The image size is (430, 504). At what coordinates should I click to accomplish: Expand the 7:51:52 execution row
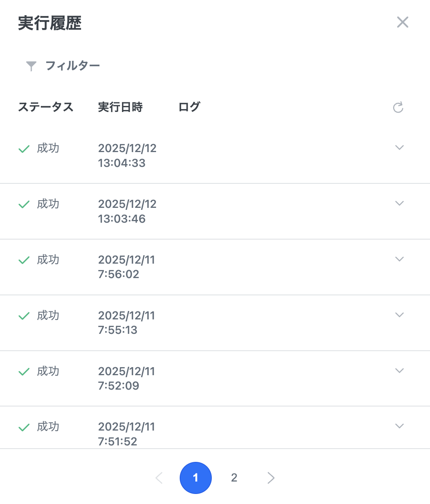click(399, 426)
